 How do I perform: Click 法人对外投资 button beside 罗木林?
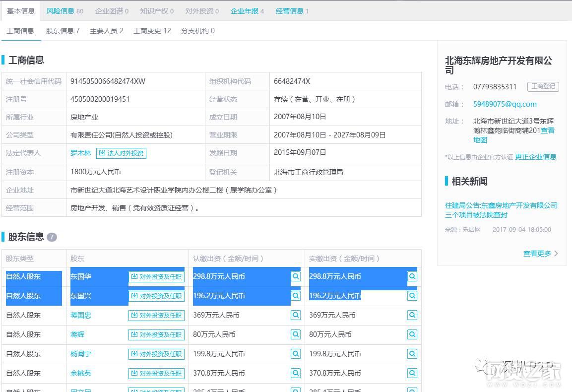point(121,153)
